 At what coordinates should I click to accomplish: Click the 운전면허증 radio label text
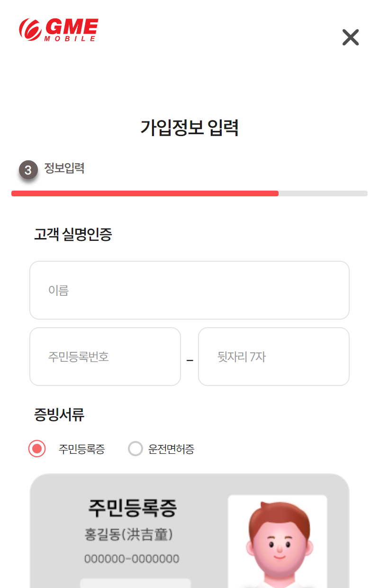[x=171, y=449]
